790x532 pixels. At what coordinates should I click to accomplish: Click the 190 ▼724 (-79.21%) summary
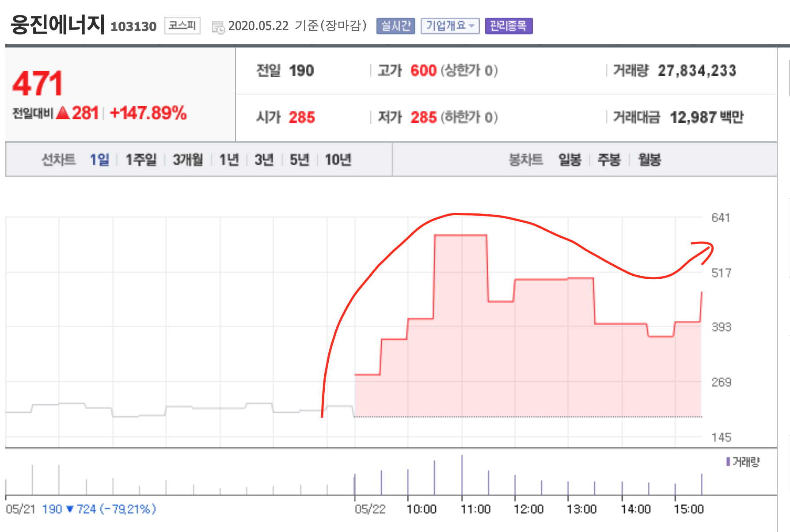point(99,509)
